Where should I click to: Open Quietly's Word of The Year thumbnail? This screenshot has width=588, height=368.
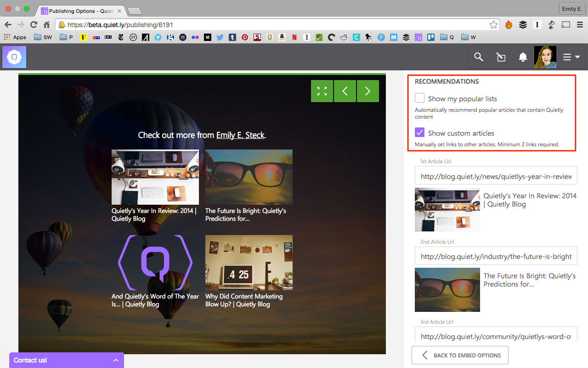[155, 263]
